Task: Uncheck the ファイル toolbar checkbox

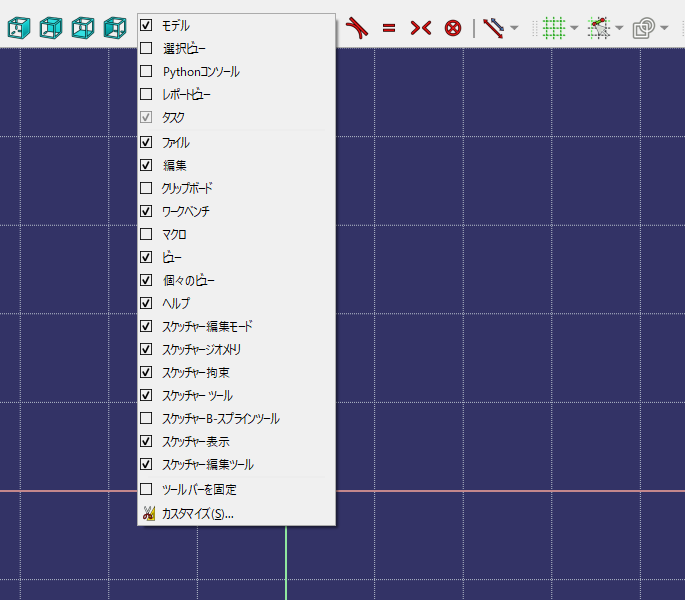Action: click(146, 142)
